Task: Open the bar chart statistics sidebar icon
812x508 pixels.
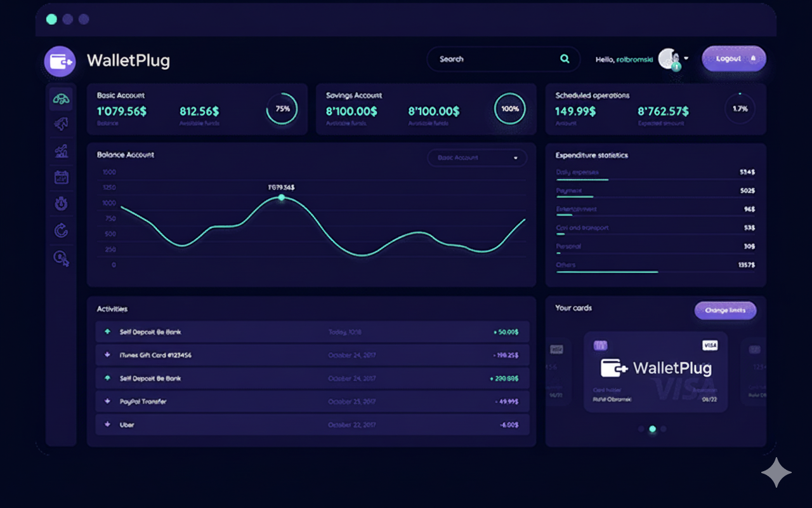Action: coord(61,151)
